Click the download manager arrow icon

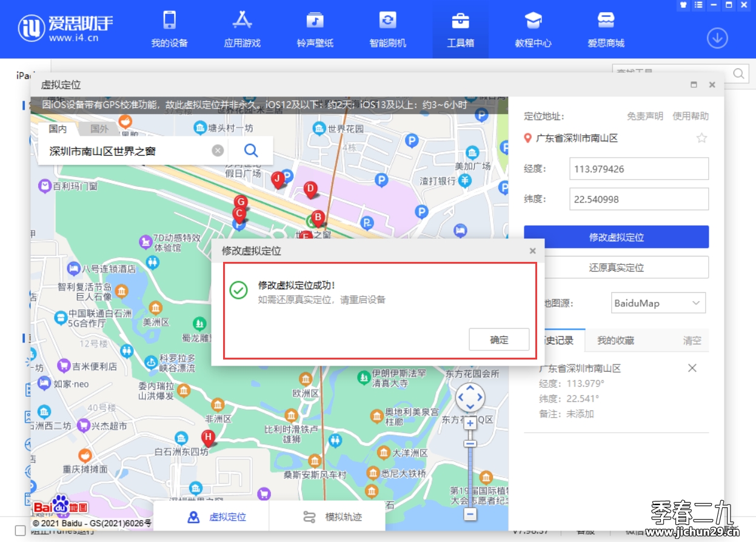click(x=717, y=38)
